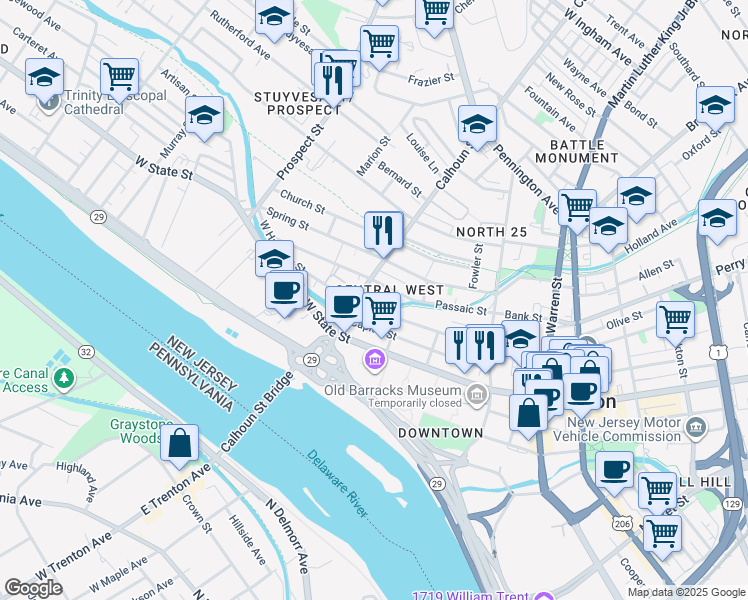The height and width of the screenshot is (600, 748).
Task: Click the school marker near Murray St
Action: [x=204, y=118]
